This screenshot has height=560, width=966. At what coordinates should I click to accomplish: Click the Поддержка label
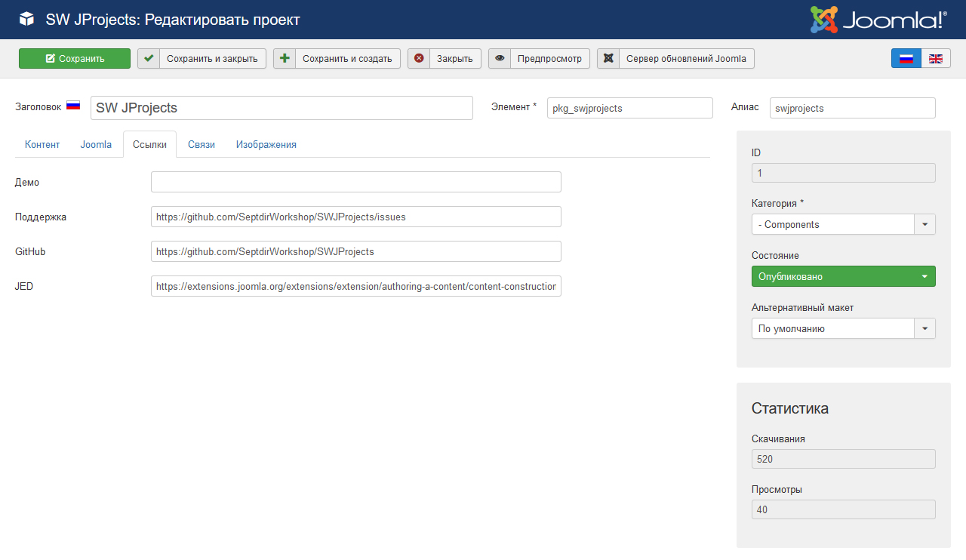click(x=41, y=217)
